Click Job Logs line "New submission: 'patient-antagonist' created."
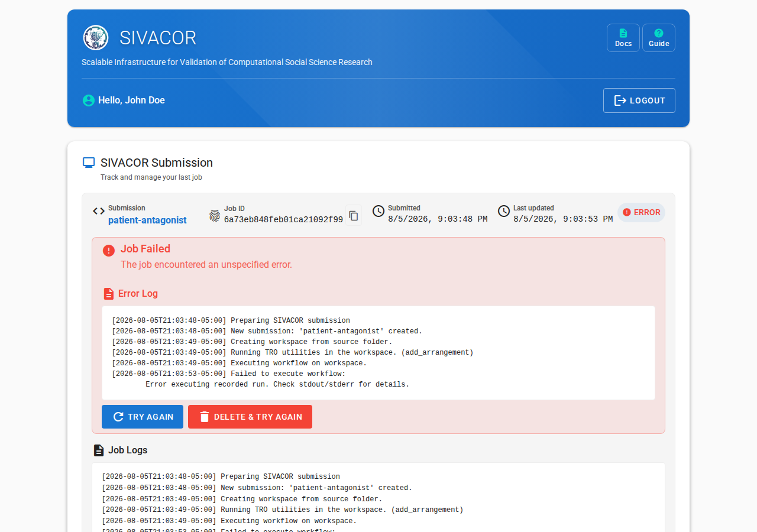 tap(257, 488)
